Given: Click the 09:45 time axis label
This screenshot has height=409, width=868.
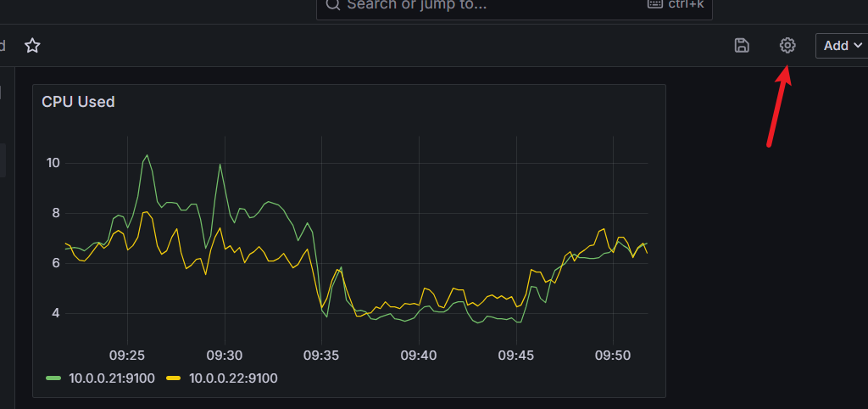Looking at the screenshot, I should [x=515, y=355].
